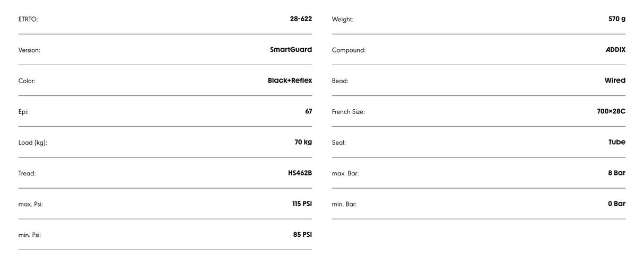The height and width of the screenshot is (257, 644).
Task: Click the ETRTO: label
Action: [x=29, y=20]
